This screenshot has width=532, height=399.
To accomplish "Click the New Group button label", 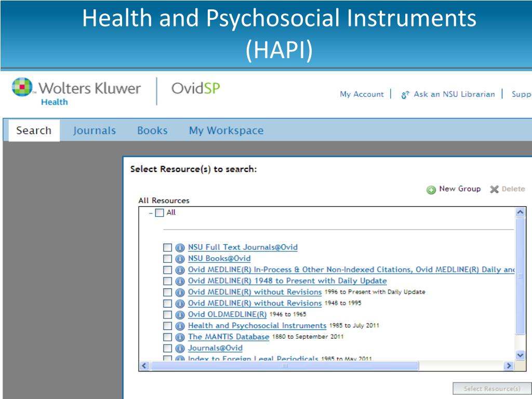I will 460,189.
